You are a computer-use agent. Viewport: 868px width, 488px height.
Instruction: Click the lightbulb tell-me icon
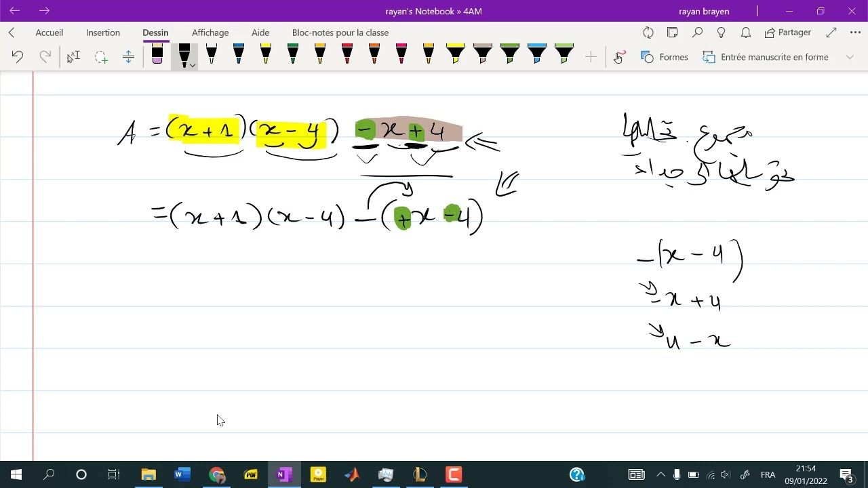point(722,33)
